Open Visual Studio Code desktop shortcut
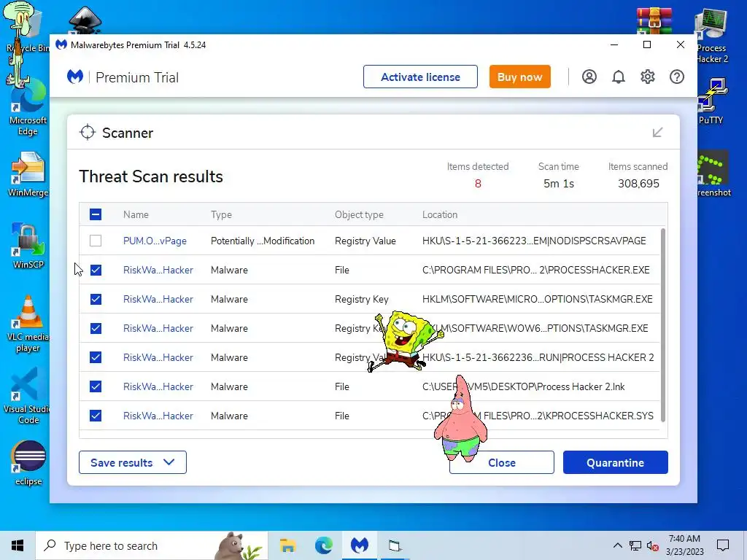 coord(28,396)
